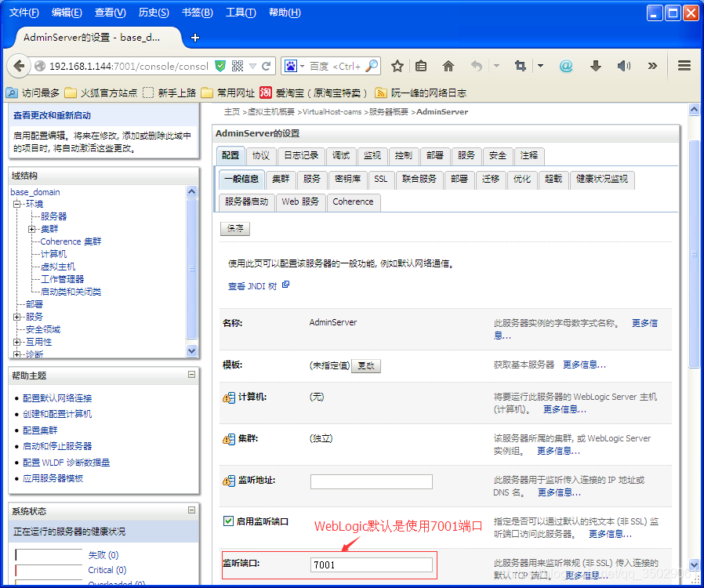
Task: Click the 访问最多 bookmark
Action: coord(32,93)
